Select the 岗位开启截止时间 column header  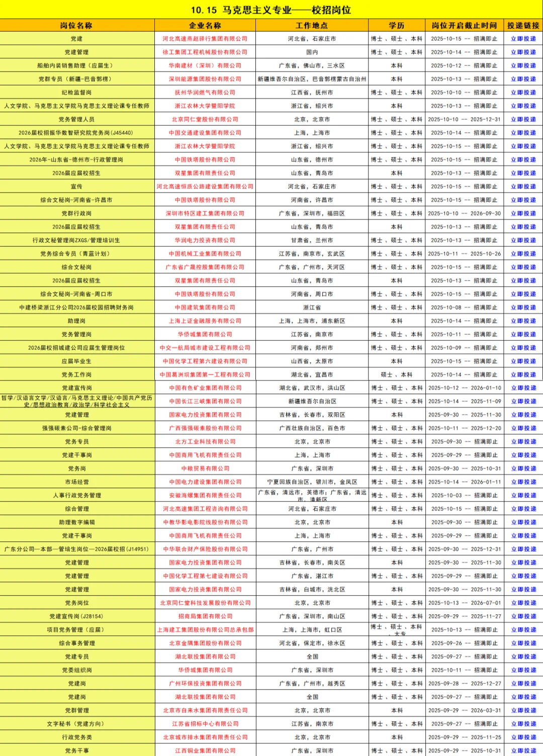(464, 26)
